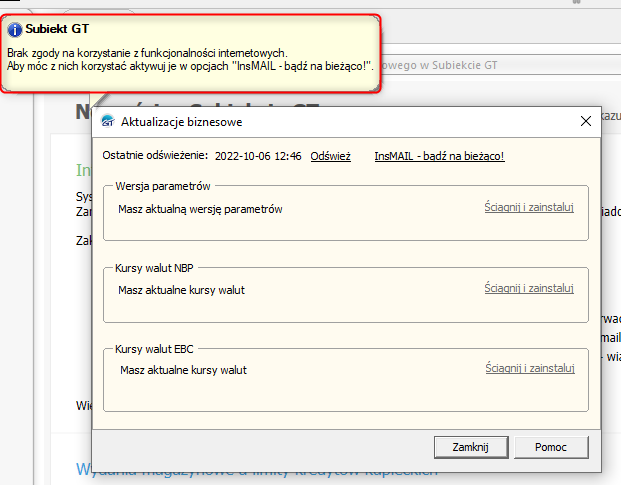
Task: Select status text in Kursy walut EBC group
Action: pos(183,370)
